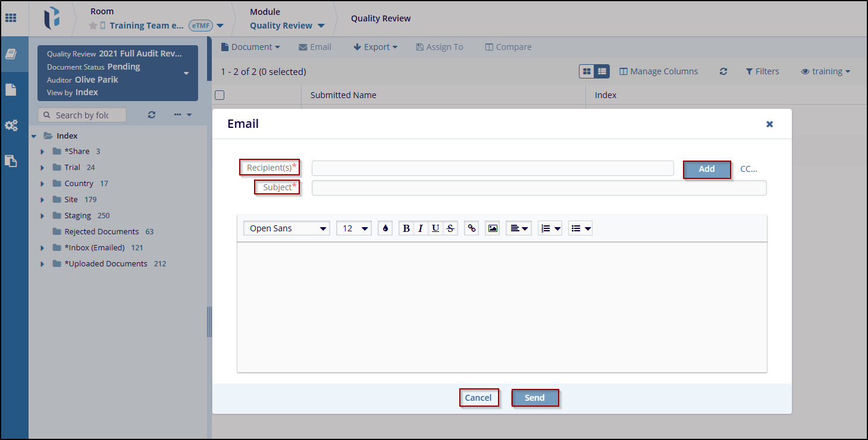Apply Italic formatting in editor toolbar

pyautogui.click(x=421, y=228)
